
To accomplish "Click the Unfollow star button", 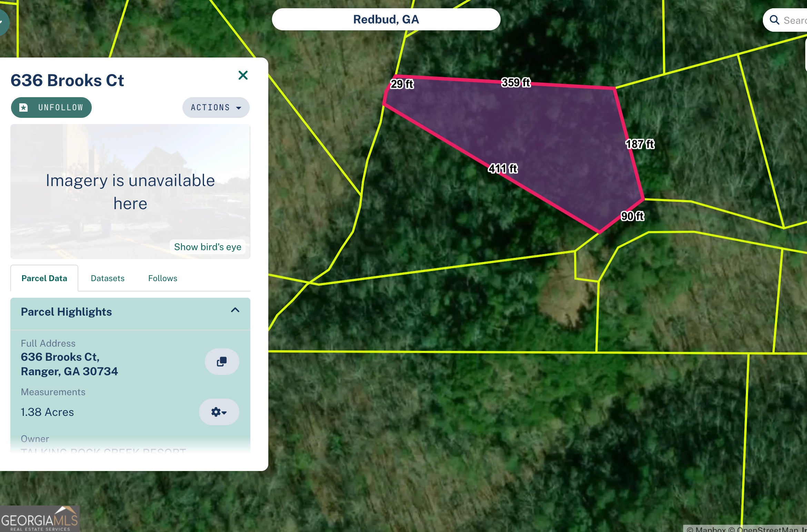I will [51, 108].
